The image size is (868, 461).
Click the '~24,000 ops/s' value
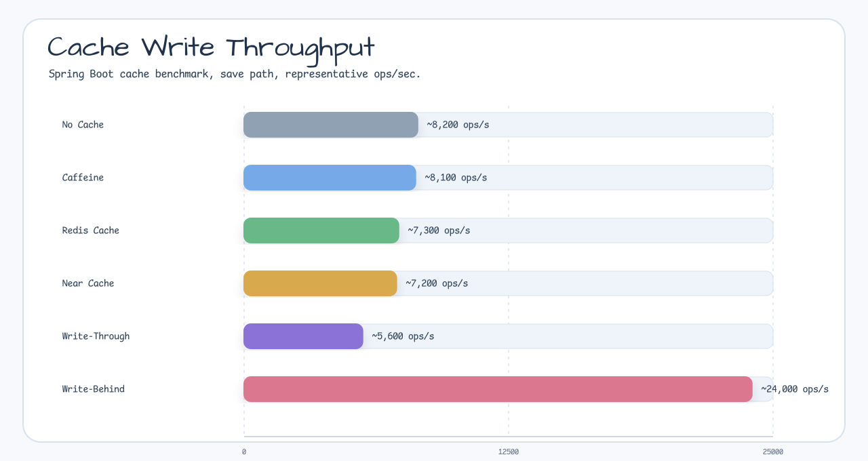pos(795,389)
